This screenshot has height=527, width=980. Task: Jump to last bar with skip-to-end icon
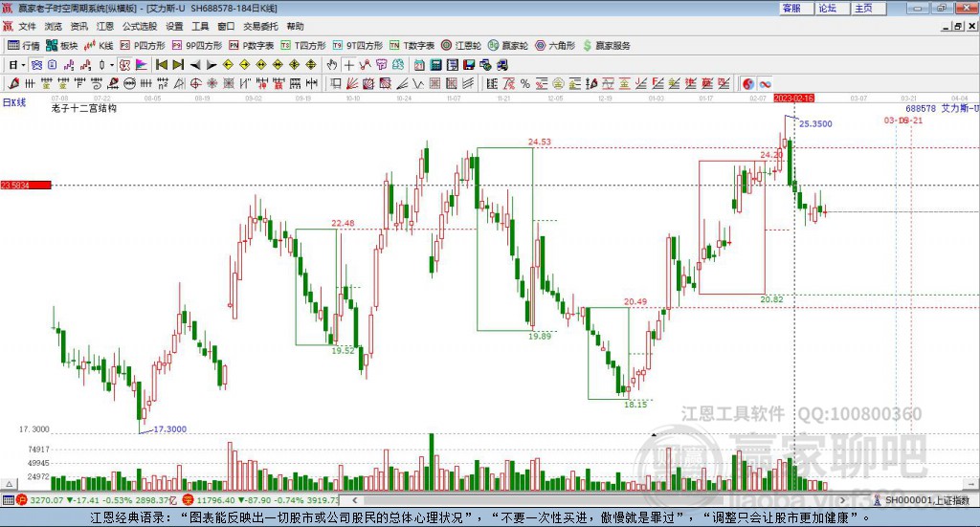[x=178, y=65]
